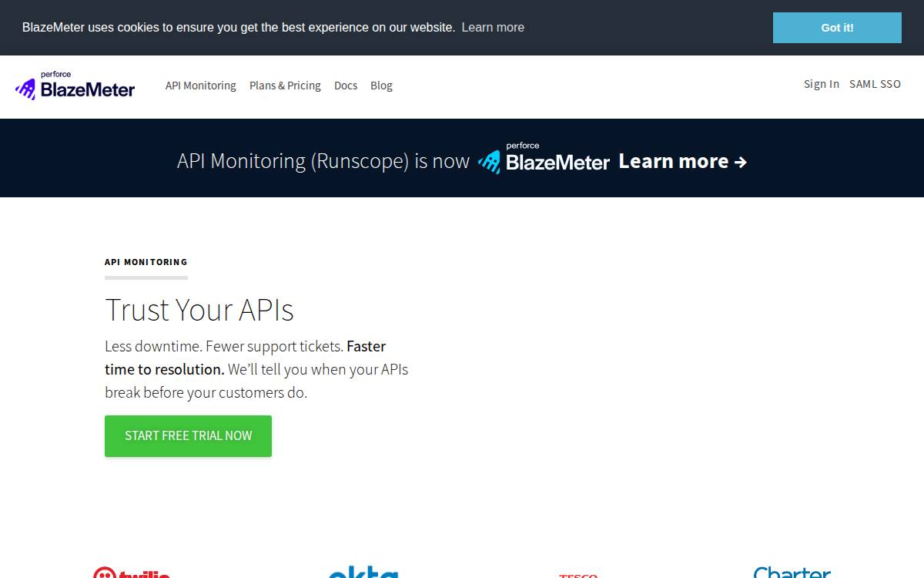924x578 pixels.
Task: Open the Docs nav link
Action: [x=346, y=86]
